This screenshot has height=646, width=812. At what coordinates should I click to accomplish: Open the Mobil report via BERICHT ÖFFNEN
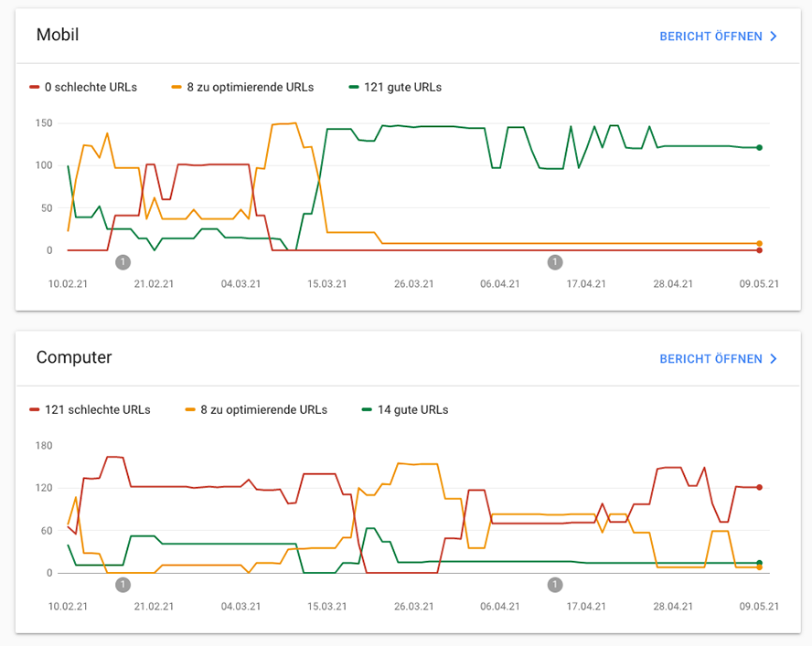[x=710, y=37]
